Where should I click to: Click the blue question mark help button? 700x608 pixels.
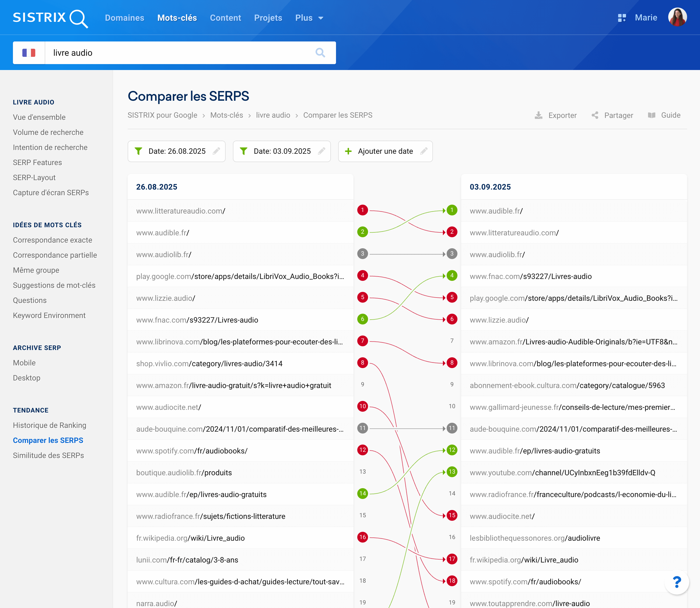(x=677, y=582)
